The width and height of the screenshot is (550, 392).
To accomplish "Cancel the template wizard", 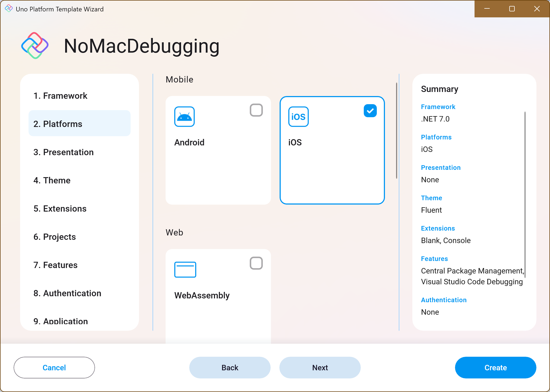I will (54, 368).
